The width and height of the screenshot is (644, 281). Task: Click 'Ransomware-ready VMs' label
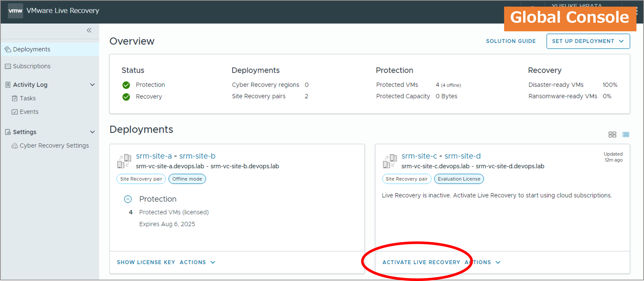pyautogui.click(x=563, y=96)
